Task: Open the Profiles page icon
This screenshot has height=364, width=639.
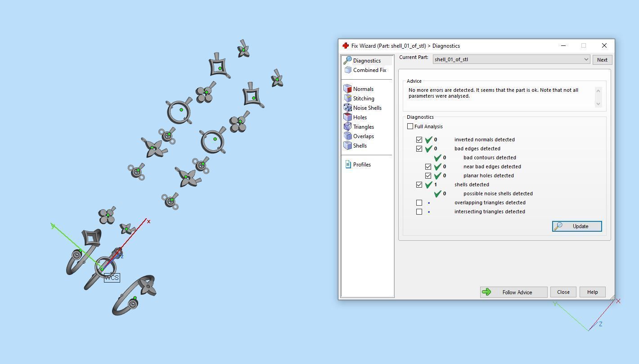Action: (348, 165)
